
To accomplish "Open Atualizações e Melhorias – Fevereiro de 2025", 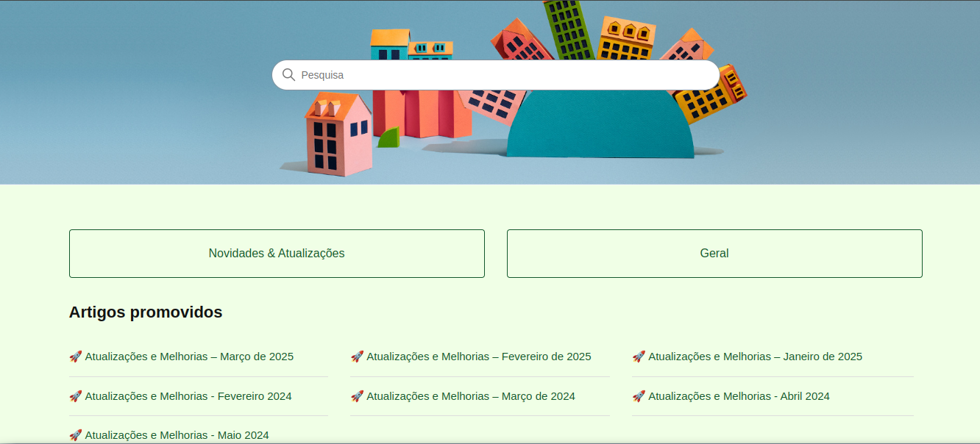I will point(471,357).
